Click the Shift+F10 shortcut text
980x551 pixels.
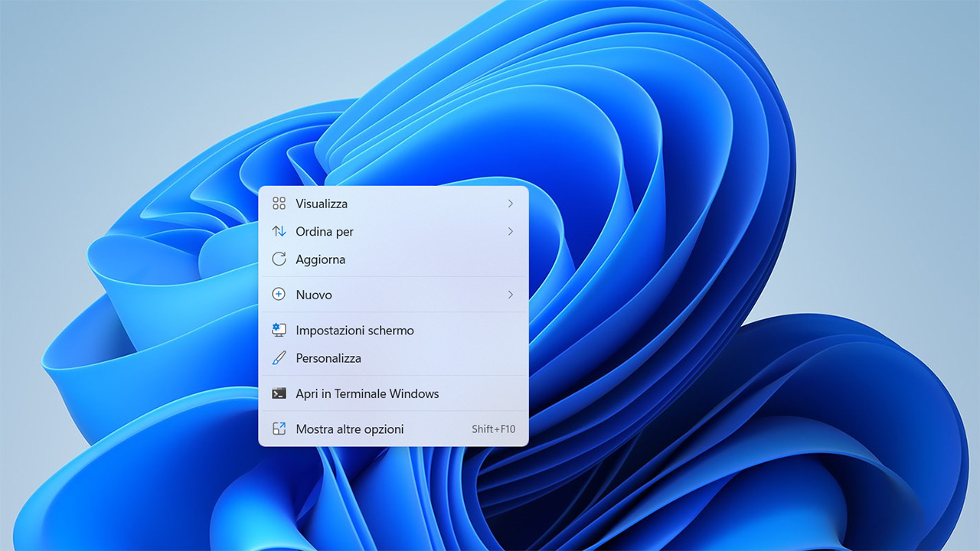click(494, 429)
